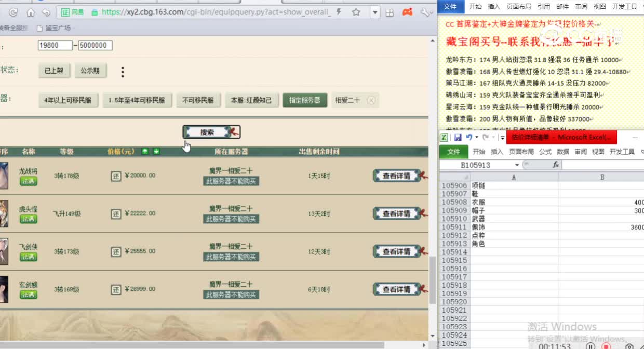Select the 公示期 status filter
This screenshot has width=644, height=349.
pyautogui.click(x=90, y=71)
